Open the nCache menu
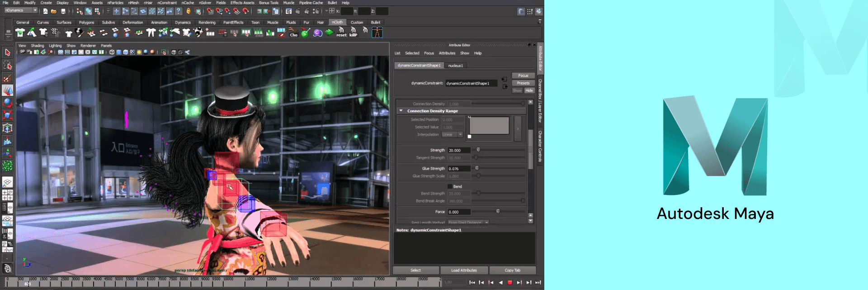Viewport: 868px width, 290px height. [188, 3]
